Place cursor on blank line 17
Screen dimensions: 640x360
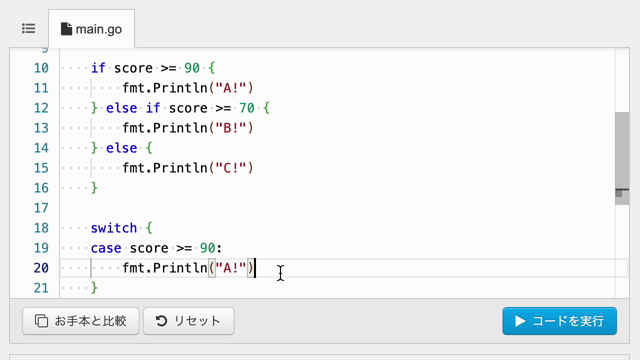[x=337, y=208]
